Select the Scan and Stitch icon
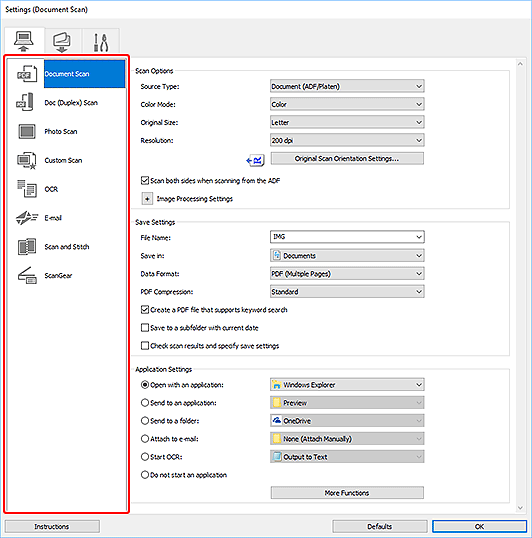The image size is (532, 538). [27, 246]
